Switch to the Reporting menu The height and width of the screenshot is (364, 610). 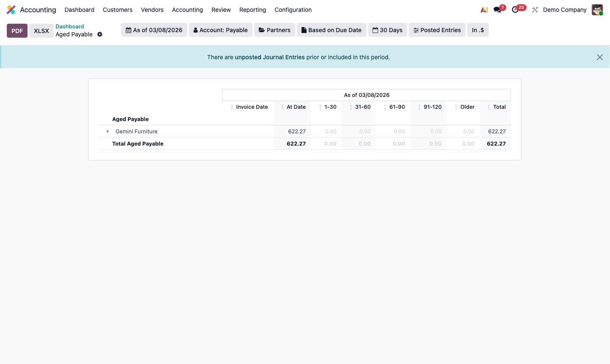[252, 9]
